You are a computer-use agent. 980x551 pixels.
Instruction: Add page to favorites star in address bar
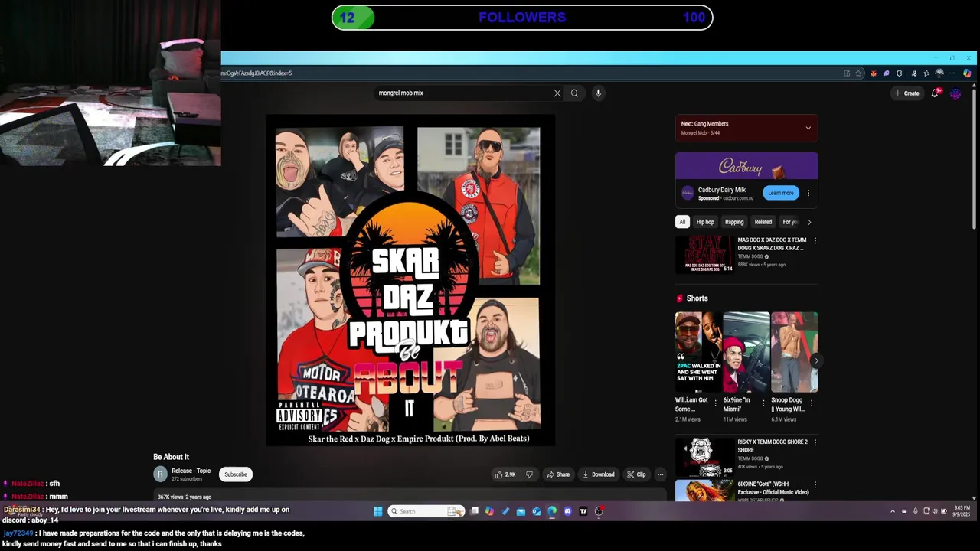click(858, 73)
